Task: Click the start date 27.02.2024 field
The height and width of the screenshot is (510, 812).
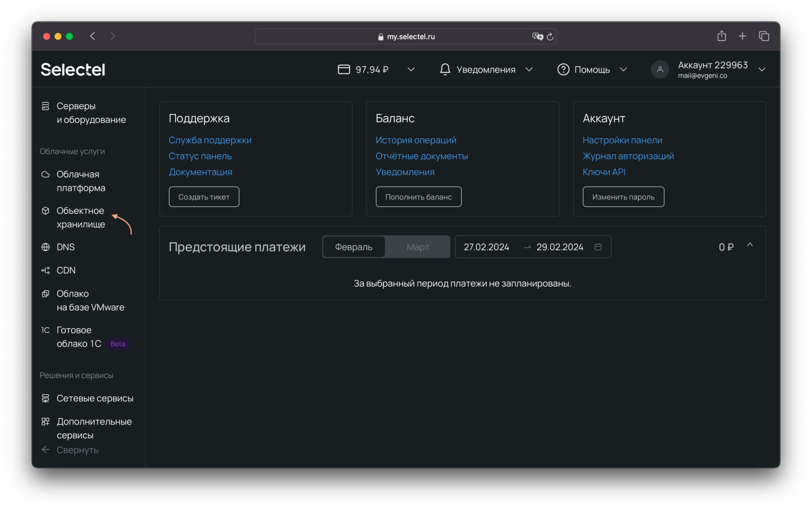Action: [x=486, y=247]
